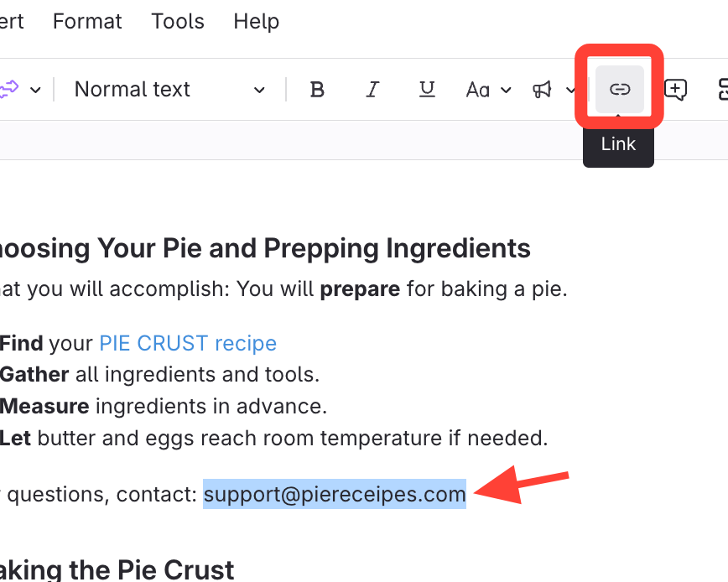Expand the chevron beside the megaphone icon
Viewport: 728px width, 582px height.
pos(570,90)
